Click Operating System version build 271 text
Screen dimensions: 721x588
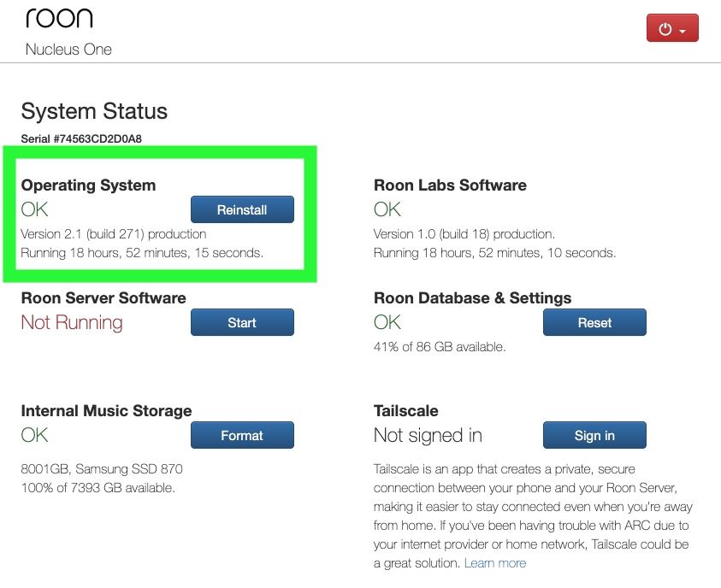click(x=114, y=234)
